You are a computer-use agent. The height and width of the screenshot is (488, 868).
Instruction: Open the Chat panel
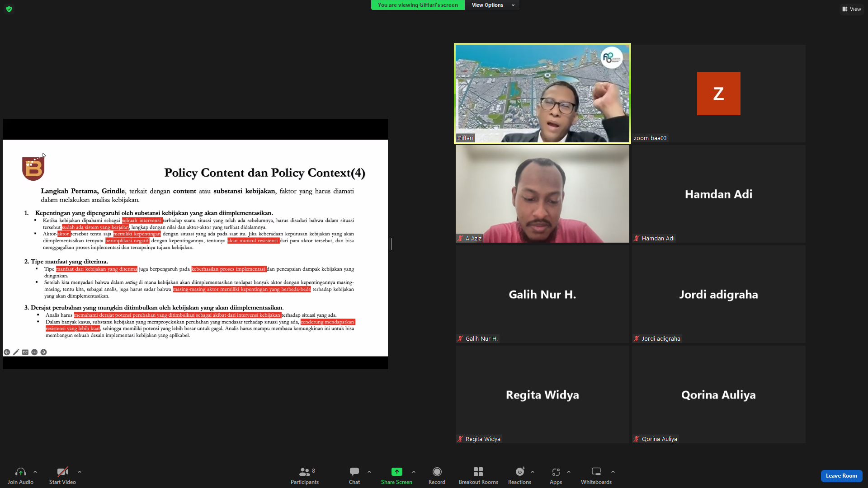pos(354,476)
